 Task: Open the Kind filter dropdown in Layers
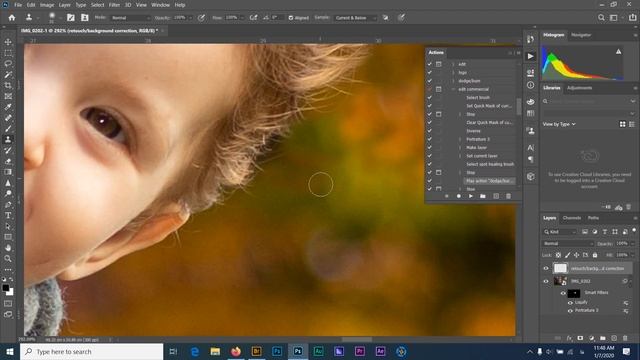pos(560,232)
